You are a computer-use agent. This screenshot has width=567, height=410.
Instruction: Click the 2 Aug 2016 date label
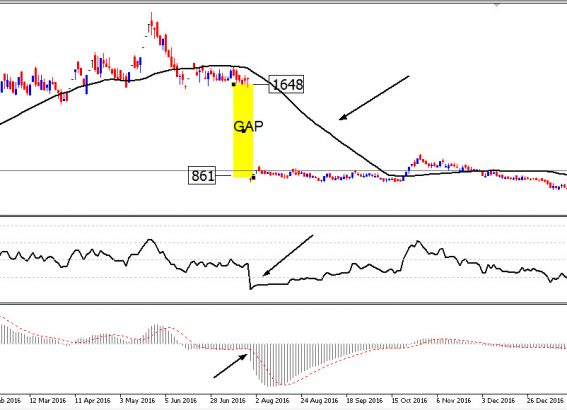tap(272, 401)
